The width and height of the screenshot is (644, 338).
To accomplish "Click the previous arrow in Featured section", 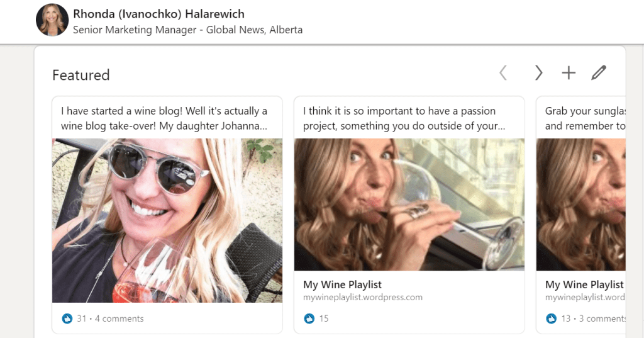I will click(503, 74).
